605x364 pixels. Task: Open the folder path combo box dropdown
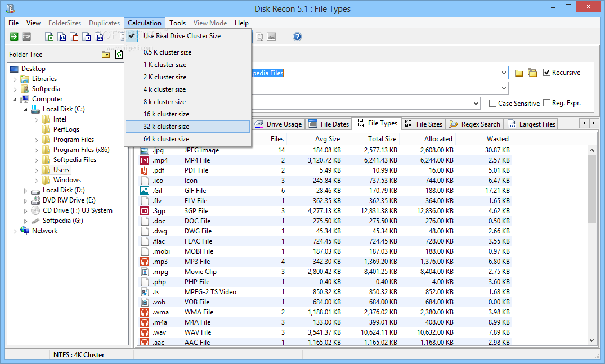(x=504, y=73)
